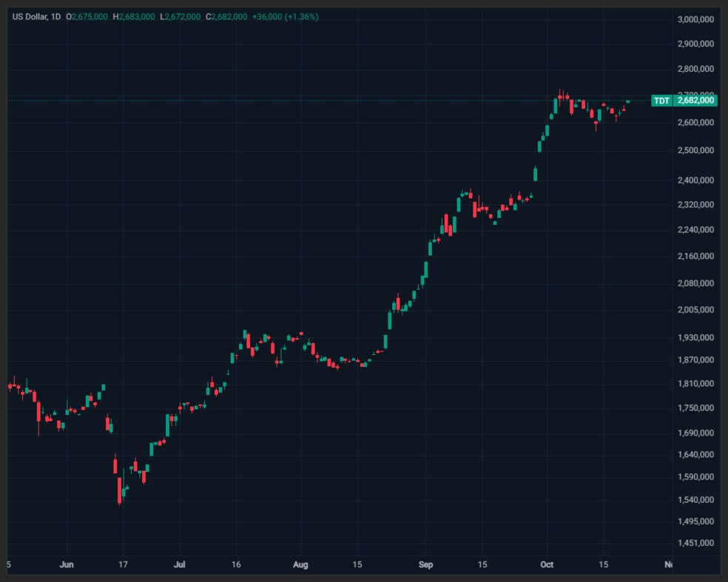Click the US Dollar, 1D symbol title
This screenshot has height=582, width=728.
[36, 17]
